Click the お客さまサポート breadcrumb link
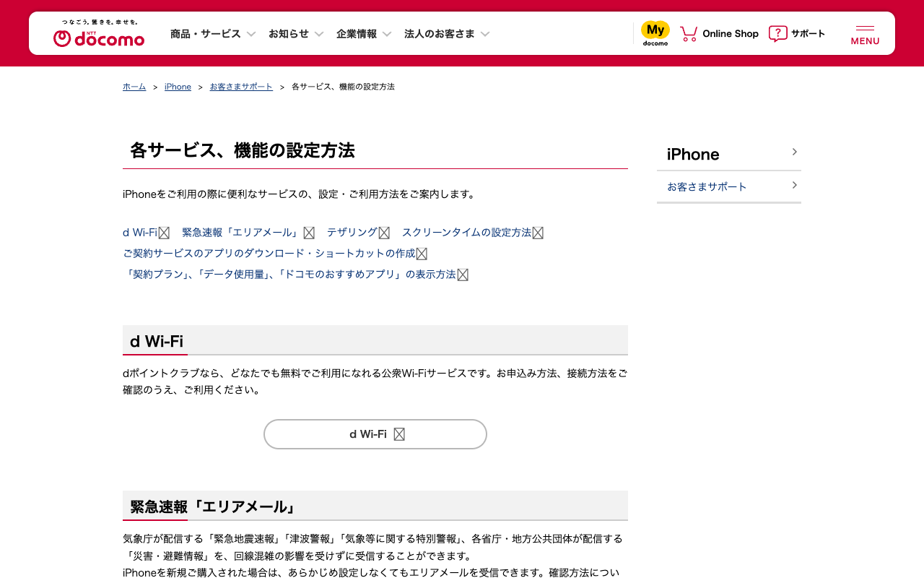The image size is (924, 578). tap(241, 87)
